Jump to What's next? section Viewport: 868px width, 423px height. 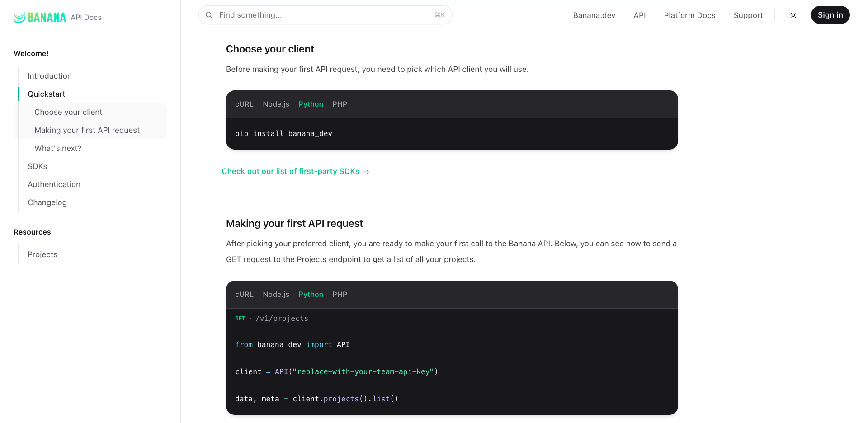click(58, 148)
